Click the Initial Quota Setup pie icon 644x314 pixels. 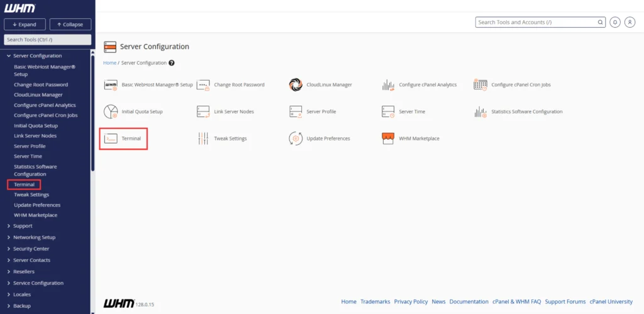[111, 111]
